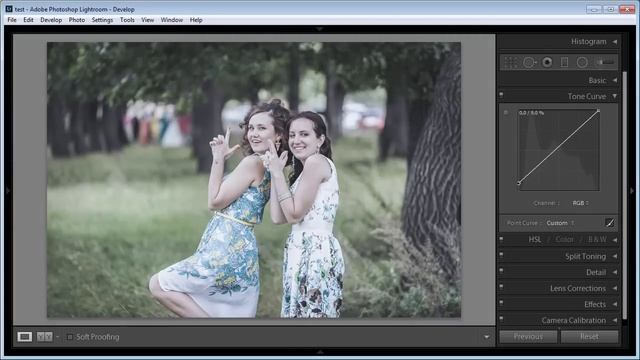Select the Crop Overlay grid tool
This screenshot has height=360, width=640.
coord(511,62)
